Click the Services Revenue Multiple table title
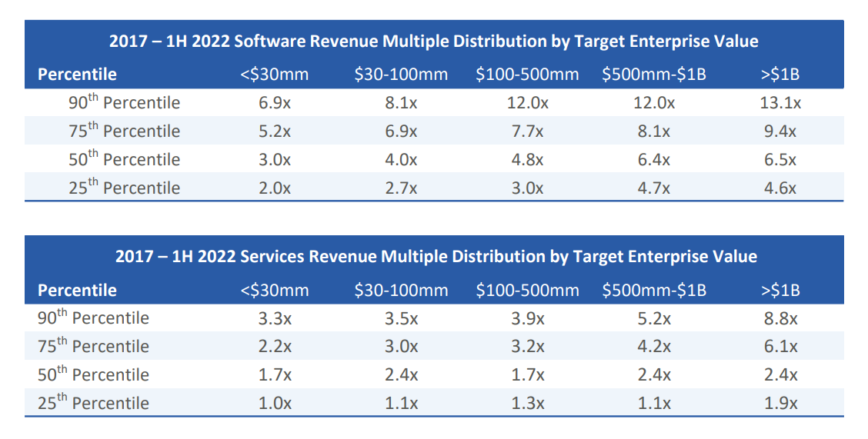The image size is (868, 439). (x=436, y=257)
